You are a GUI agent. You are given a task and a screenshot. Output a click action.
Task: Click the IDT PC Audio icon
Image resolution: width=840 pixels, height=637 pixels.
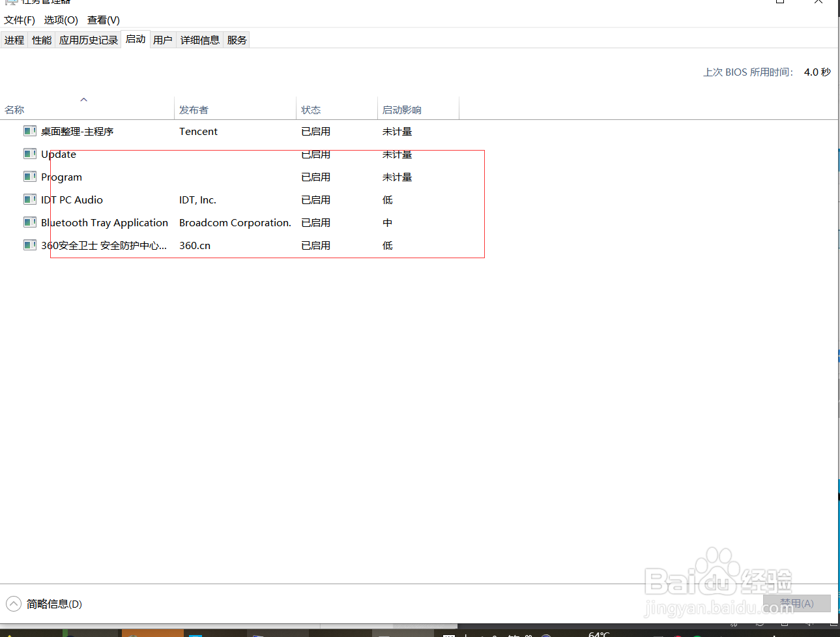click(x=29, y=200)
